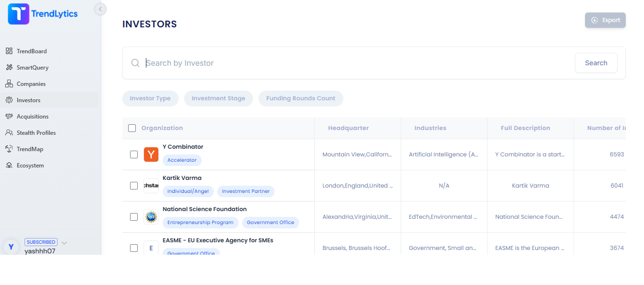Check the National Science Foundation checkbox
Screen dimensions: 644x285
coord(134,217)
